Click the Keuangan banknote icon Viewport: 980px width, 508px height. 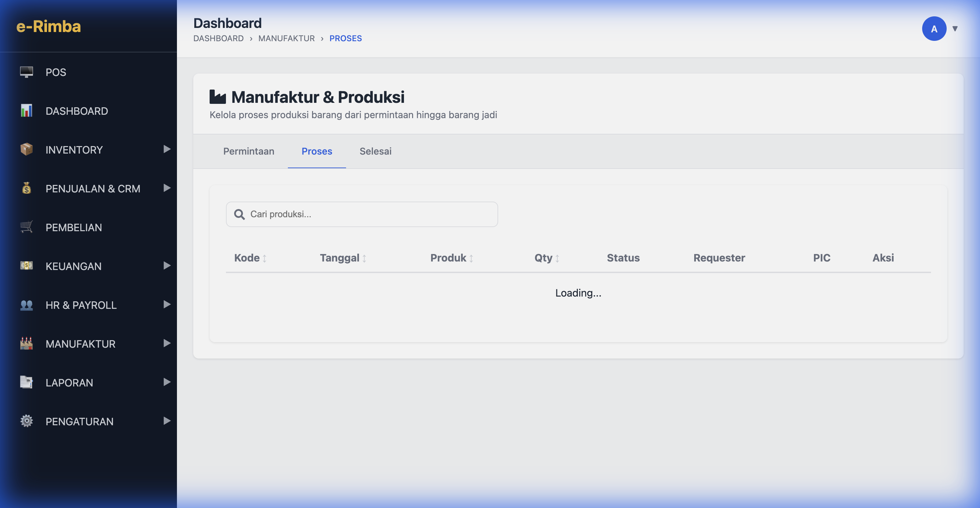pos(26,266)
